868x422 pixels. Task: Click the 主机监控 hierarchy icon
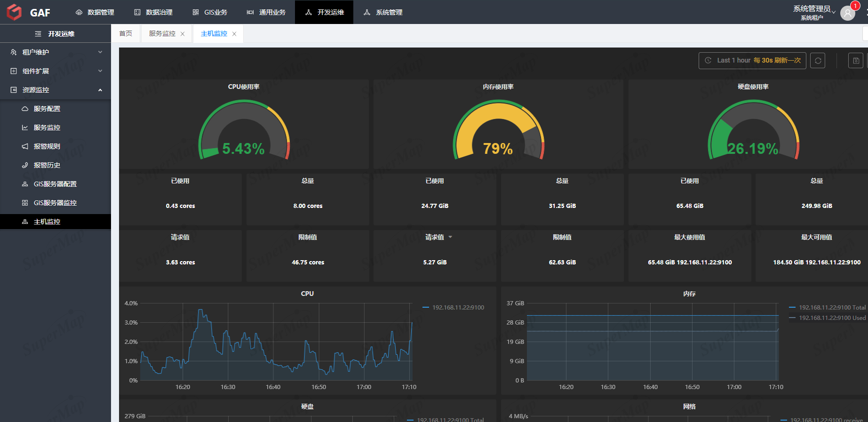(x=25, y=222)
